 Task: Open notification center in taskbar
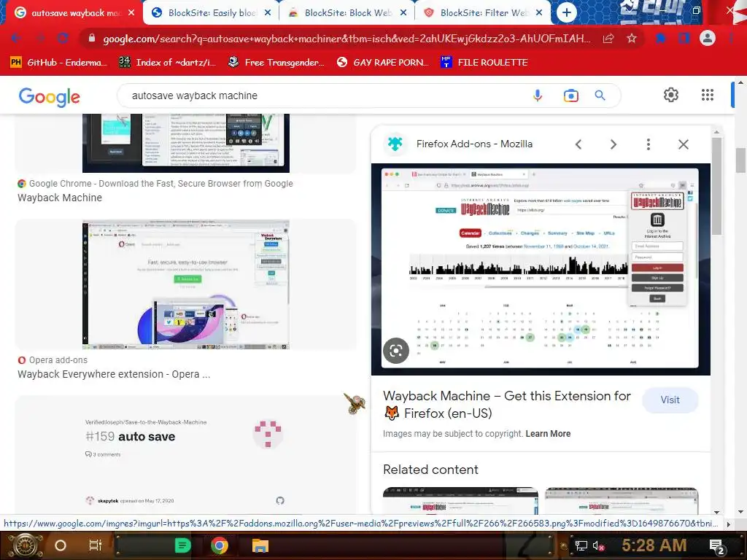[x=716, y=546]
